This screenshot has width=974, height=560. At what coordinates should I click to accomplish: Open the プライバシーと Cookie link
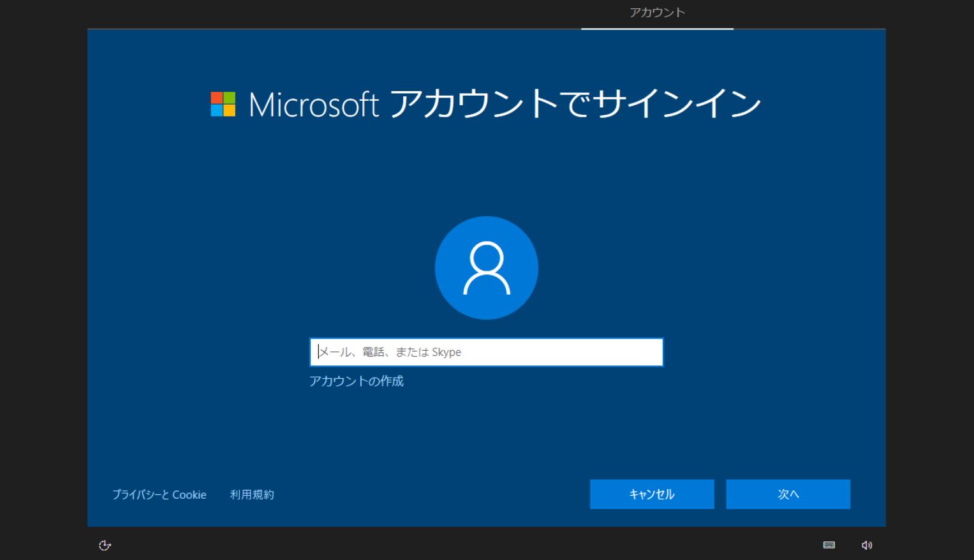pos(159,494)
